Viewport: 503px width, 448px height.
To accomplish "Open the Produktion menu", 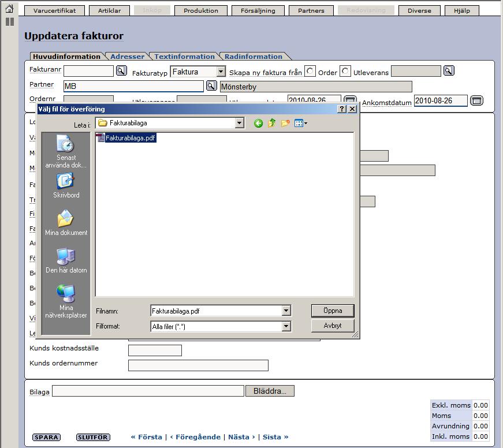I will (x=201, y=10).
